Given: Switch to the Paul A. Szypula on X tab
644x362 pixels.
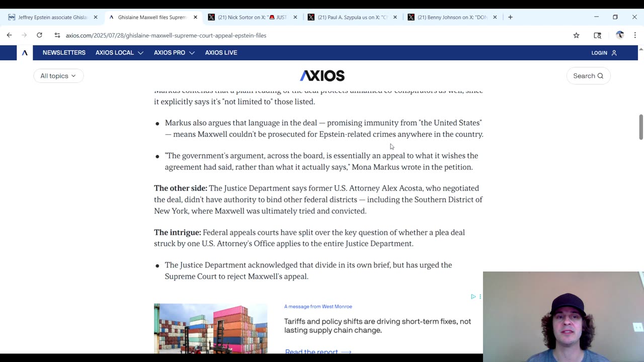Looking at the screenshot, I should 352,17.
